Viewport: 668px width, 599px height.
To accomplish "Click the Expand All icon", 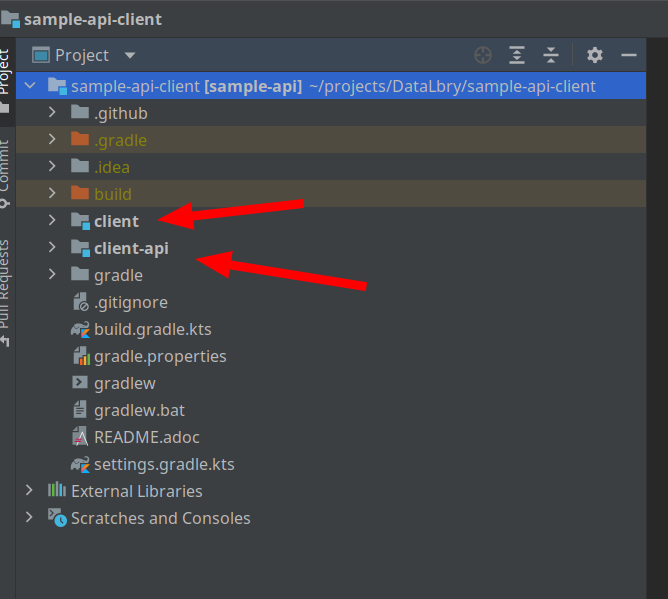I will (x=517, y=55).
